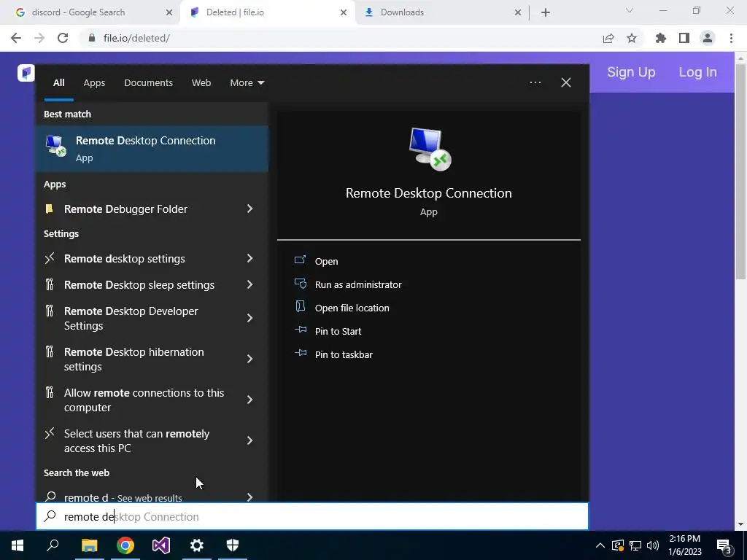
Task: Bookmark this page with the star icon
Action: 632,38
